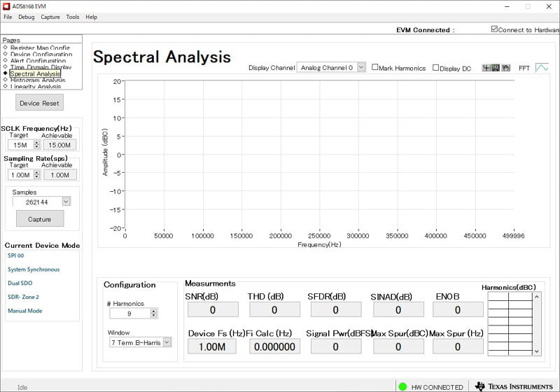Click the Sampling Rate target field
560x392 pixels.
21,175
